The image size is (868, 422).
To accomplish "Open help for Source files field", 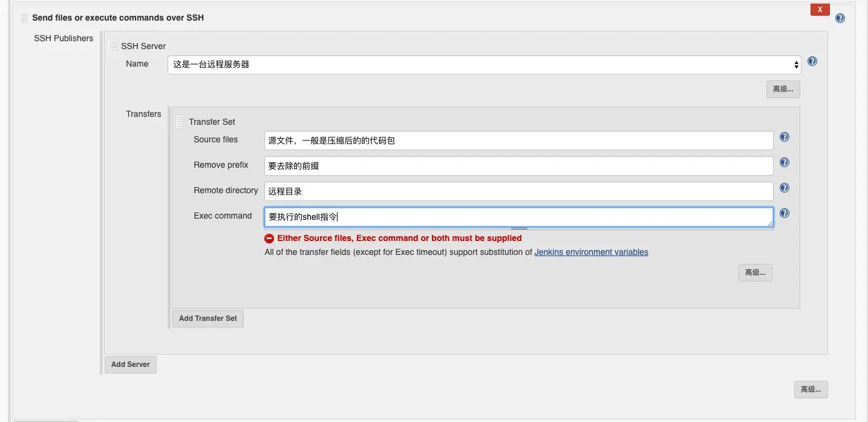I will click(785, 137).
